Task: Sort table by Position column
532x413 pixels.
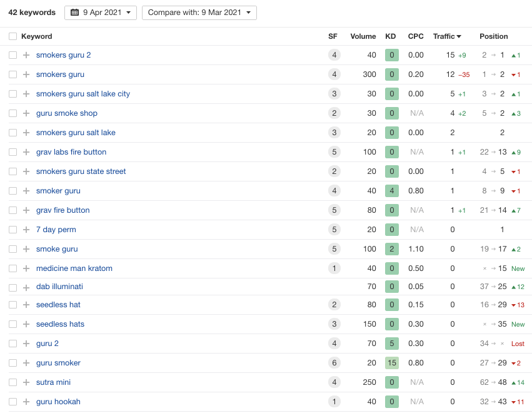Action: (494, 36)
